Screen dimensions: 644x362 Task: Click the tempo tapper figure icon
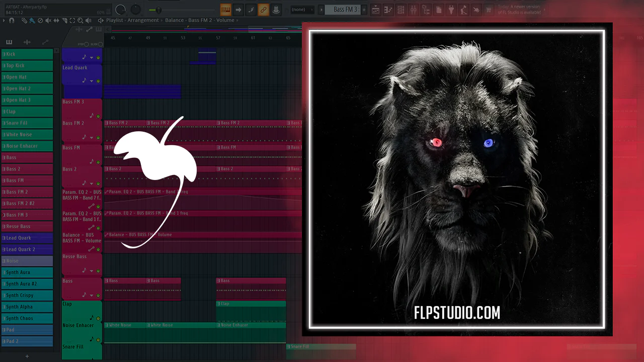463,10
